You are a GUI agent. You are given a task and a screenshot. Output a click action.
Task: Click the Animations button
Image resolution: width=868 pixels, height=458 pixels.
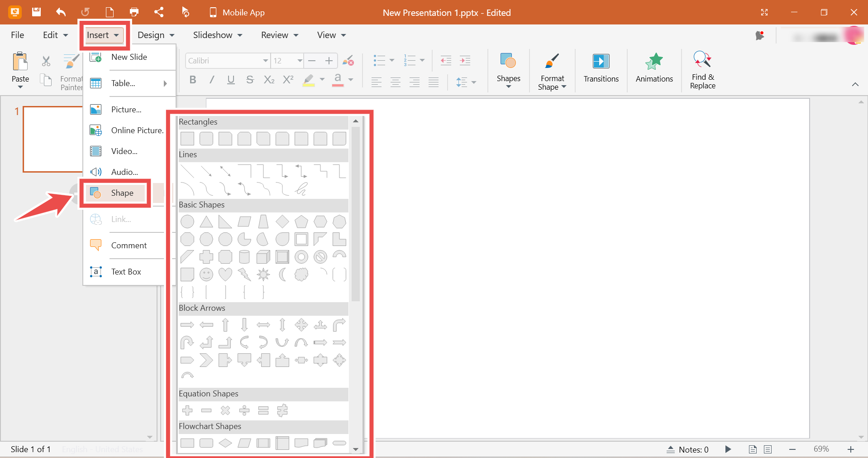[x=654, y=69]
